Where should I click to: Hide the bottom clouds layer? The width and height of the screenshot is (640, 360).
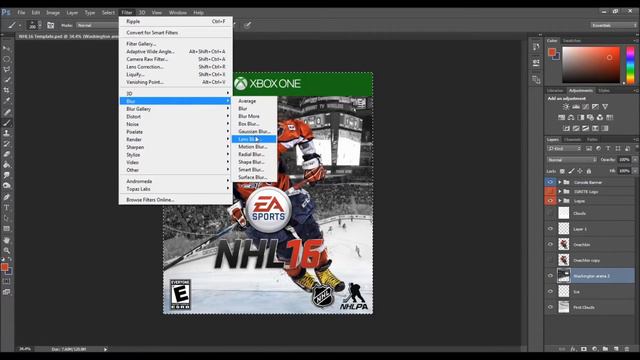pyautogui.click(x=550, y=307)
